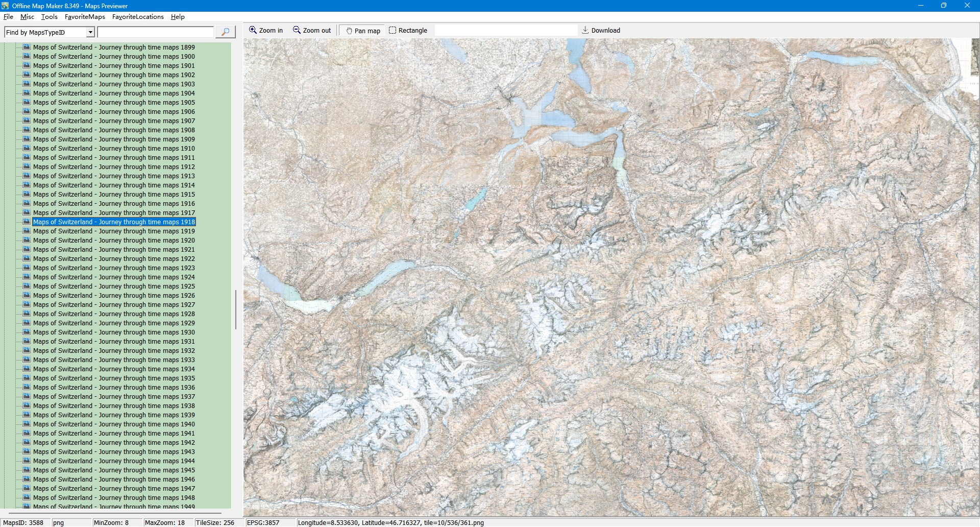The height and width of the screenshot is (527, 980).
Task: Select Journey through time maps 1910
Action: (x=114, y=149)
